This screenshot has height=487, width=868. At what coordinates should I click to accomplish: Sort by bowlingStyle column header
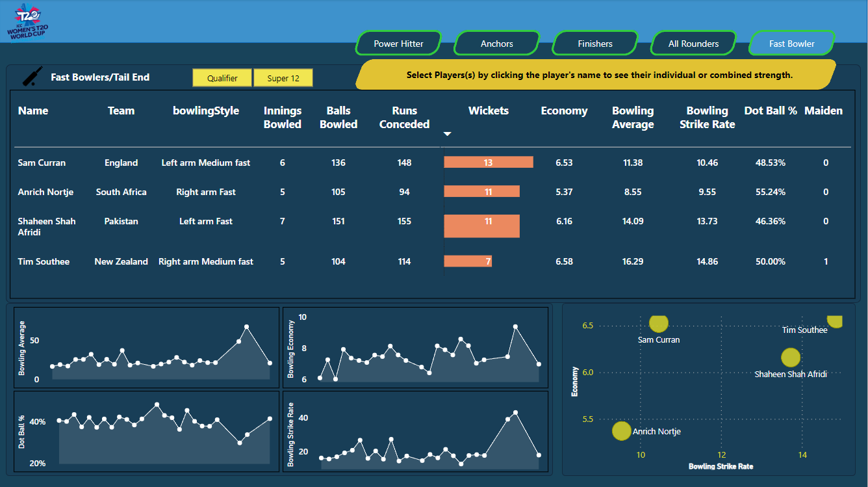206,111
